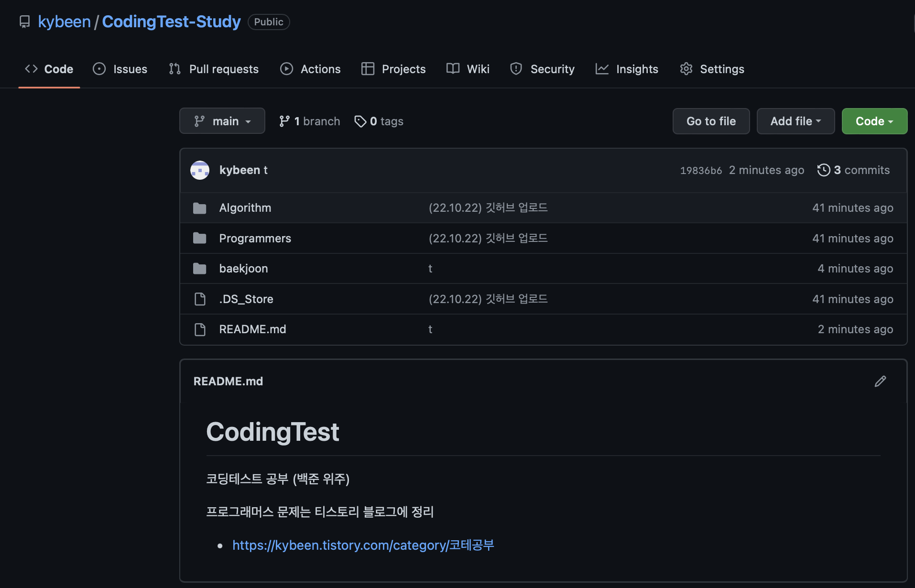Open the Programmers folder
Viewport: 915px width, 588px height.
point(255,238)
